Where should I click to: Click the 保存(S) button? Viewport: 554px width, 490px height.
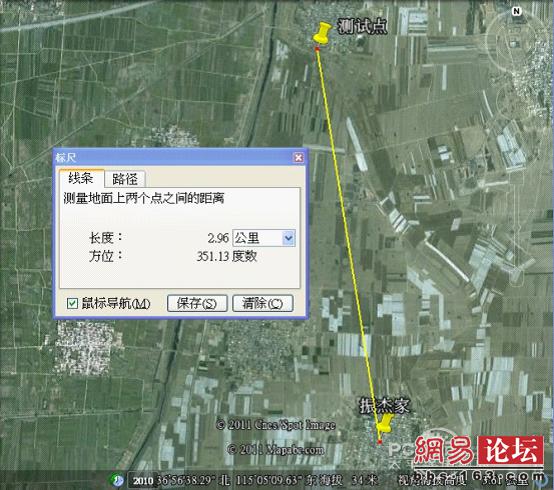(x=197, y=303)
